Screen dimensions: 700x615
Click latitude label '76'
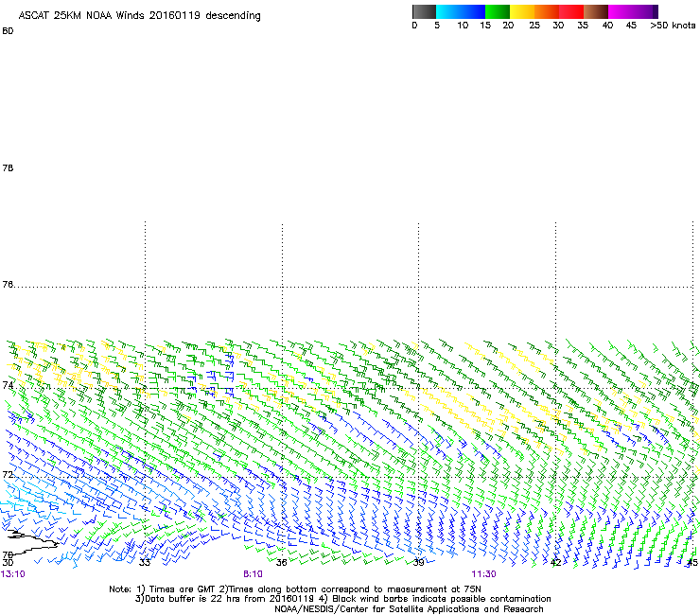click(x=8, y=285)
